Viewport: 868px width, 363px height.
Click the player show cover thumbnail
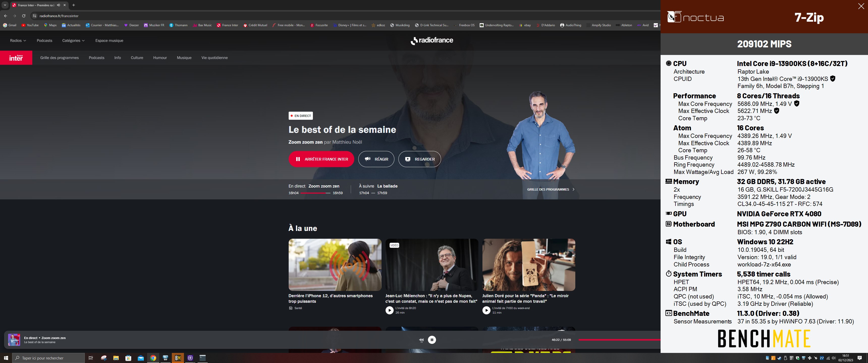point(14,340)
